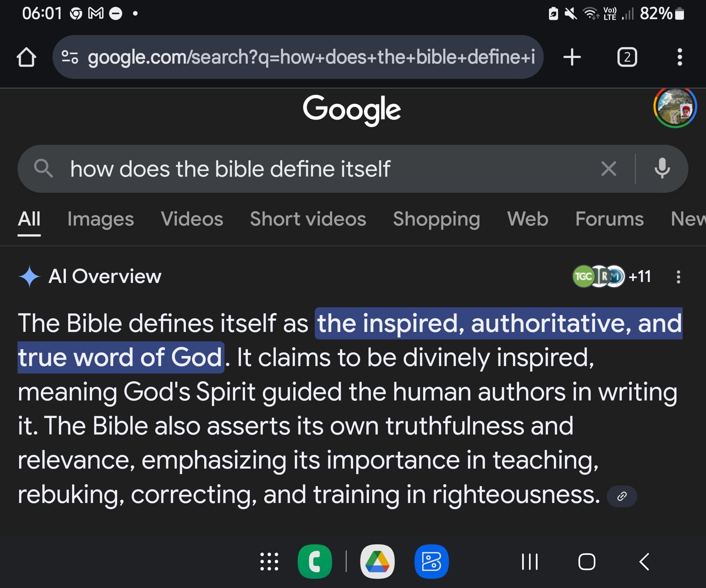Switch to the Forums tab
The image size is (706, 588).
pyautogui.click(x=609, y=219)
